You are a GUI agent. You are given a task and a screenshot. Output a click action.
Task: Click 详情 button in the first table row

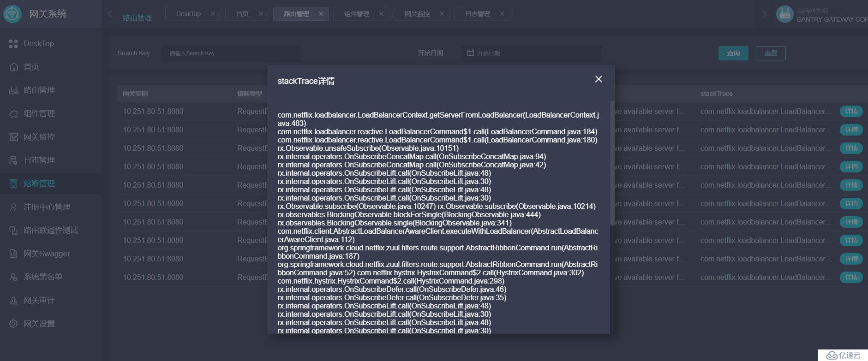tap(851, 111)
